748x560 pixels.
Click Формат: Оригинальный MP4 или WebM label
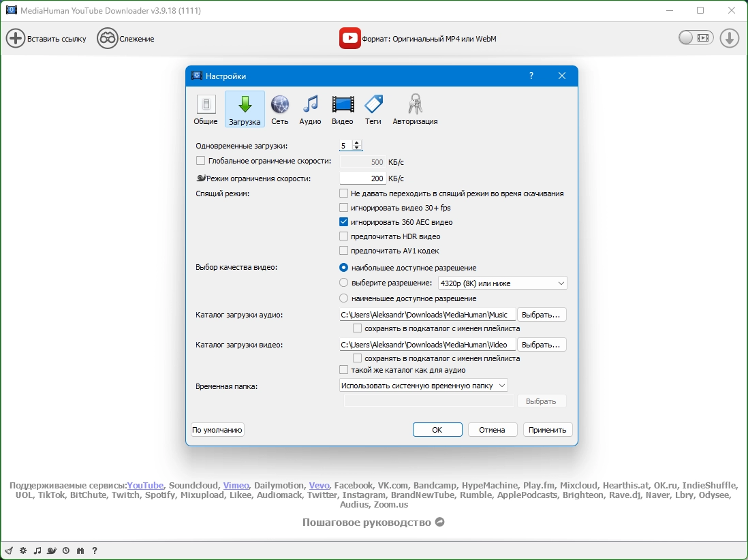(429, 39)
